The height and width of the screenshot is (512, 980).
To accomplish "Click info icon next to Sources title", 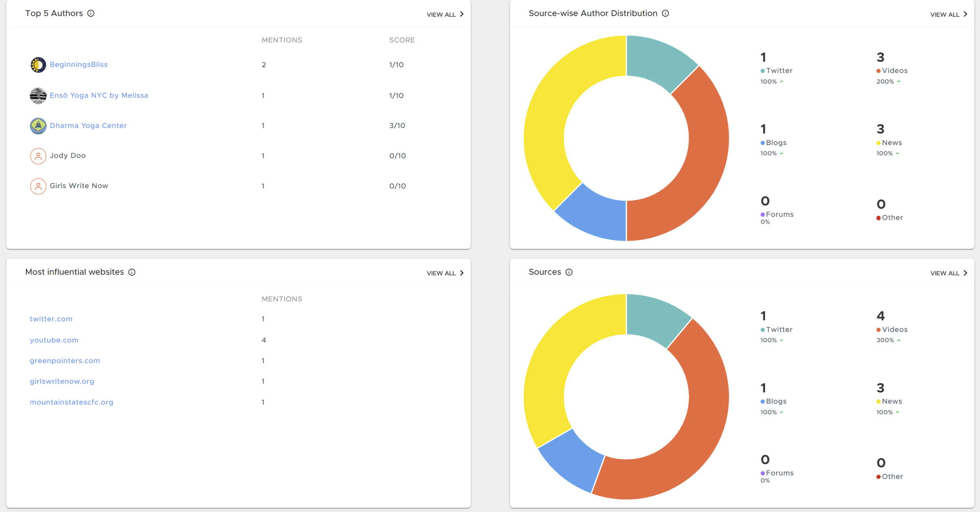I will [x=569, y=272].
